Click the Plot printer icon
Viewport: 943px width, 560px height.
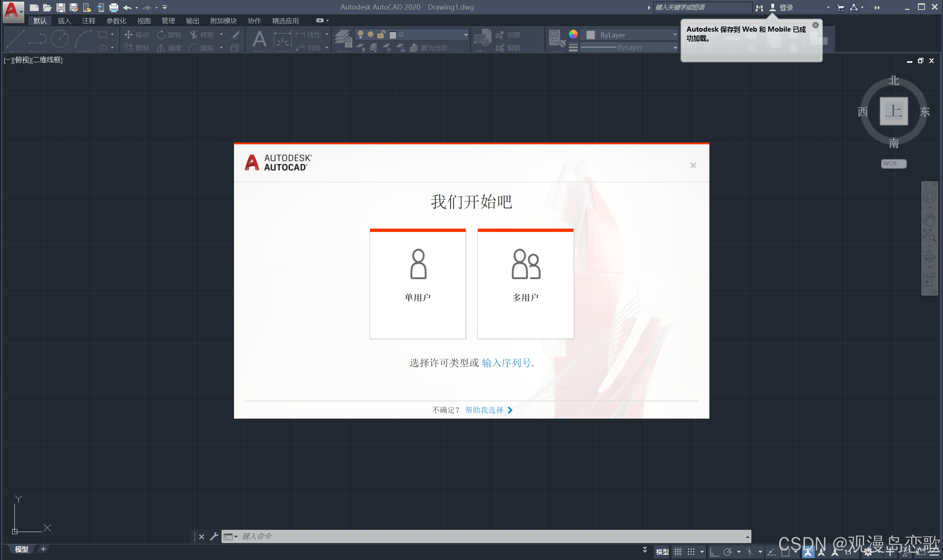click(x=113, y=7)
